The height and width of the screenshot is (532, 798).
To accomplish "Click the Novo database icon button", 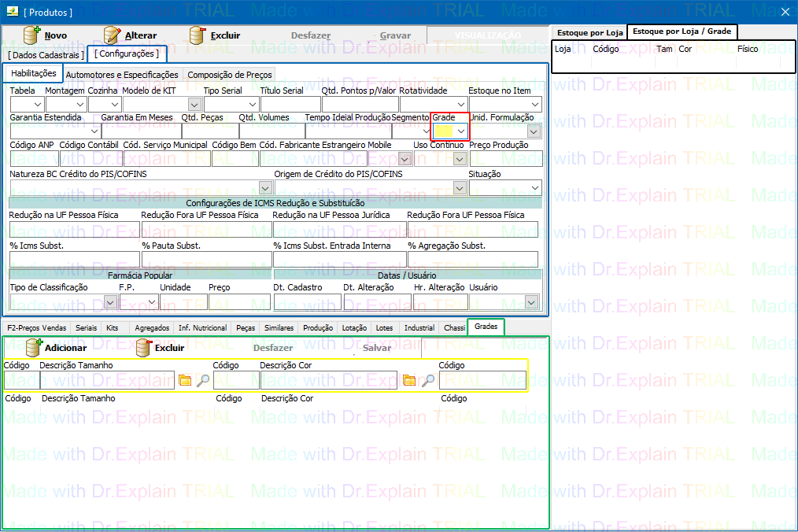I will click(32, 35).
